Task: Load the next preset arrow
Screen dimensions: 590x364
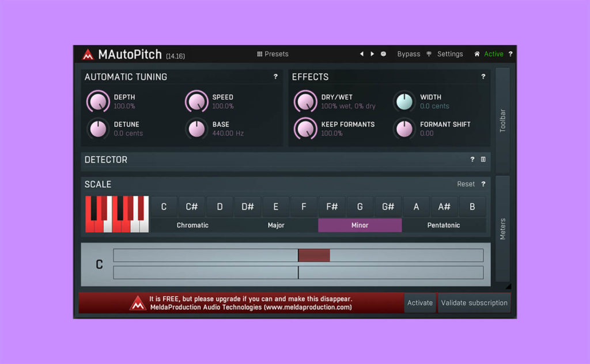Action: pos(372,54)
